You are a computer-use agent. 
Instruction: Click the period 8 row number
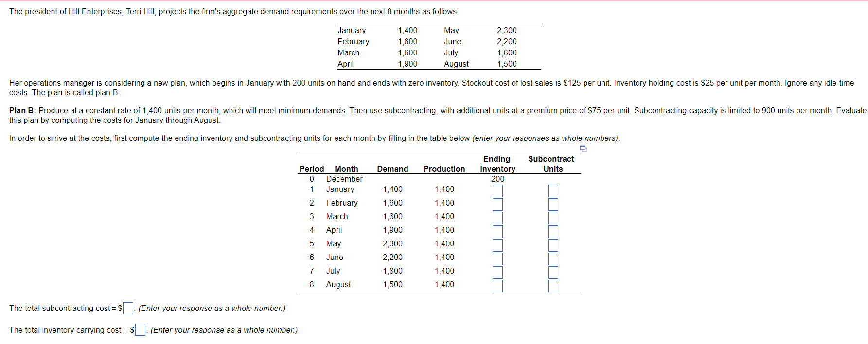coord(312,284)
